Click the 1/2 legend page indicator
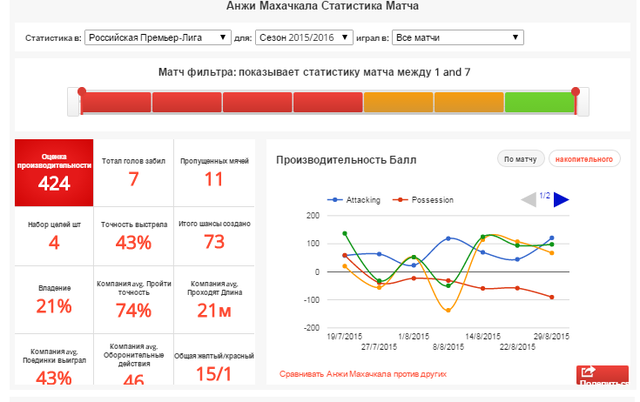 (x=544, y=195)
